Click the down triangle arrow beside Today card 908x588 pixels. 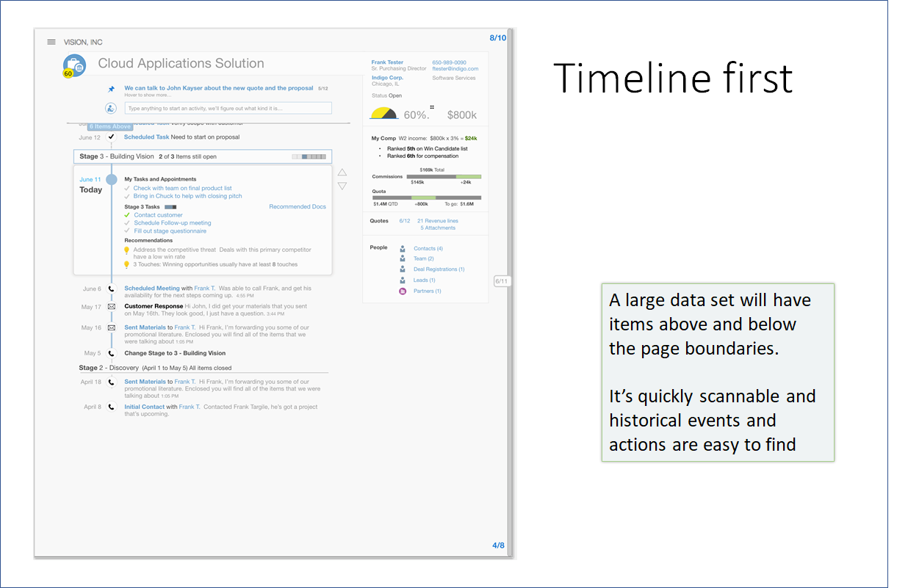(x=342, y=186)
